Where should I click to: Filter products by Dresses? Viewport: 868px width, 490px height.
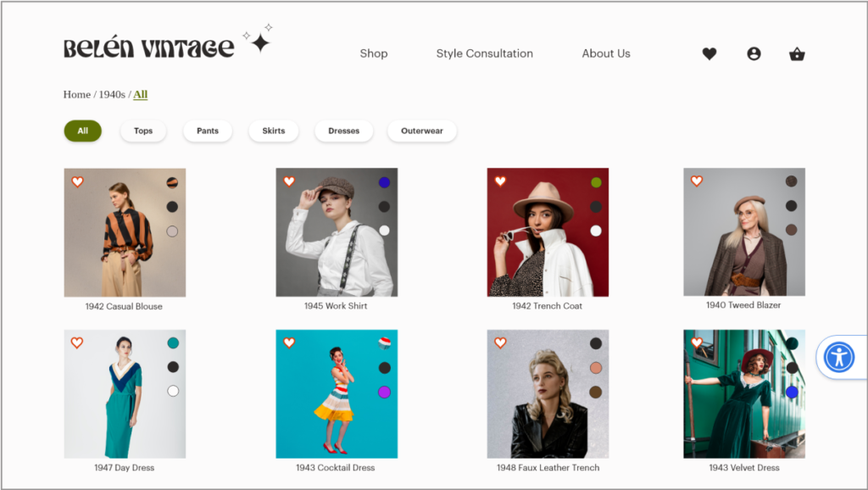(343, 131)
